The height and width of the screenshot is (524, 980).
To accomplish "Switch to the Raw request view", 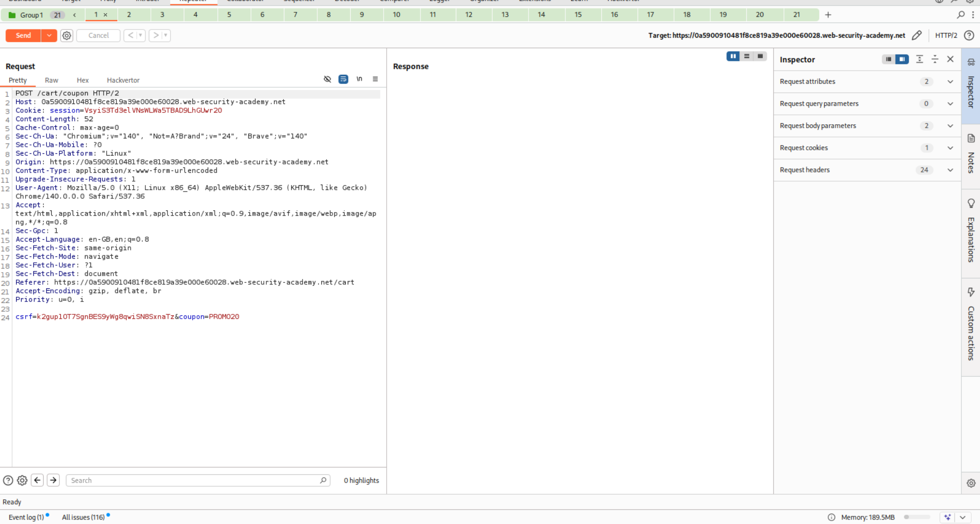I will tap(51, 80).
